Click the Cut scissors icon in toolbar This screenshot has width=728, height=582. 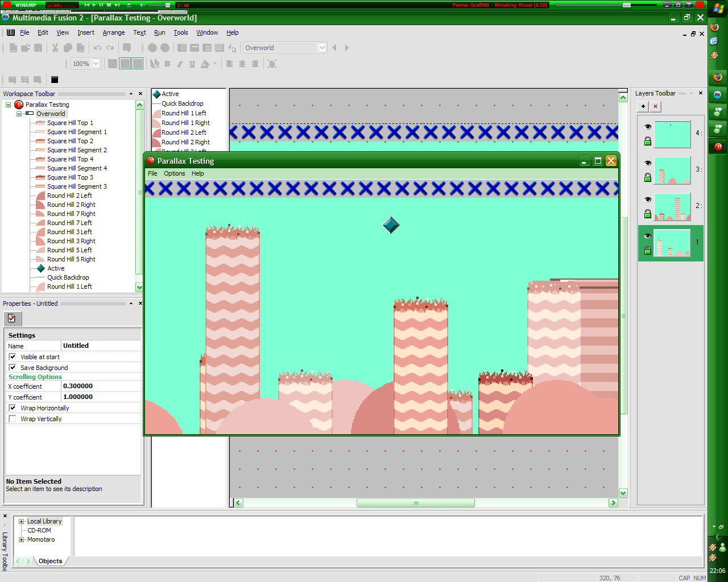pyautogui.click(x=55, y=48)
